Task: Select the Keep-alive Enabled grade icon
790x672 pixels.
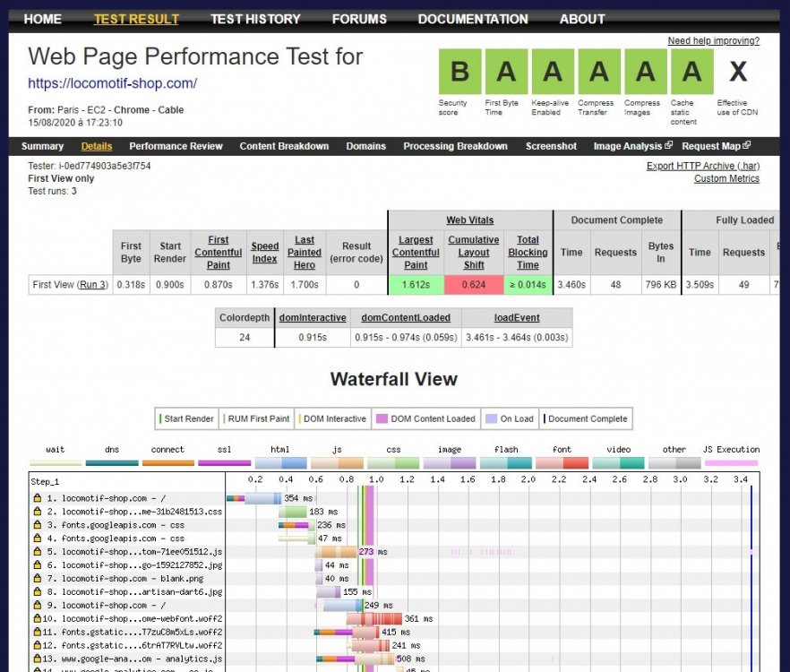Action: [x=550, y=72]
